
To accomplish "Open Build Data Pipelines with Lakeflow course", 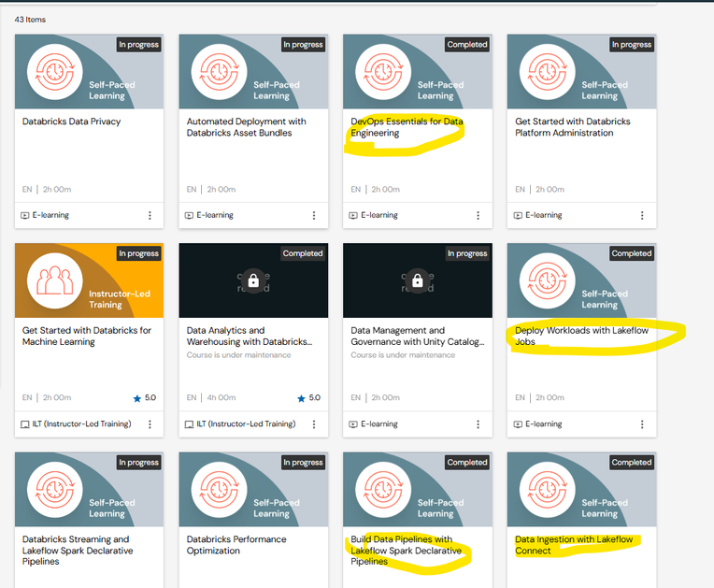I will click(x=406, y=551).
